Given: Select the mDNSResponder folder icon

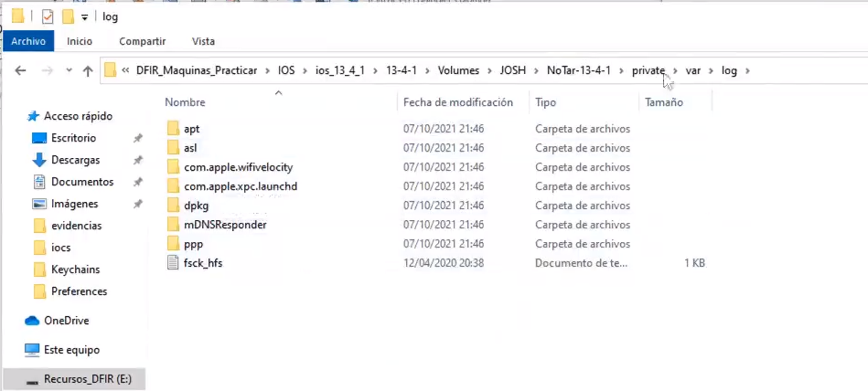Looking at the screenshot, I should (173, 225).
